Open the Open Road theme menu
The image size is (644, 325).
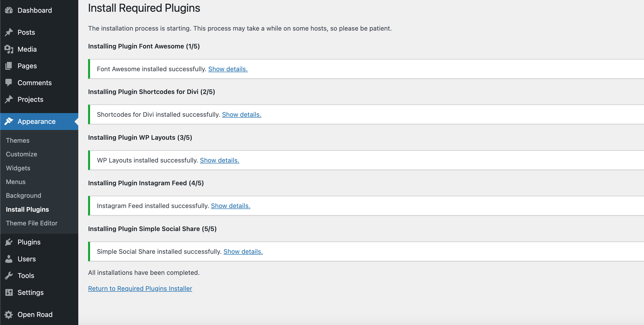(39, 314)
